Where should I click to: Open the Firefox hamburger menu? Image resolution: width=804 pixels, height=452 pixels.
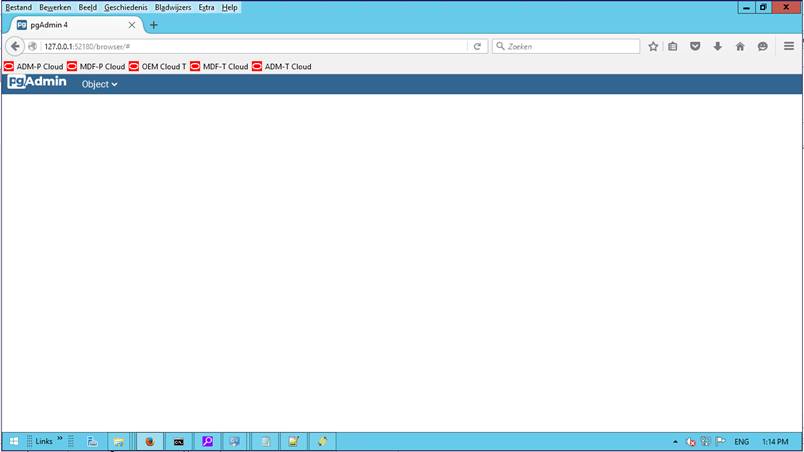[x=789, y=46]
